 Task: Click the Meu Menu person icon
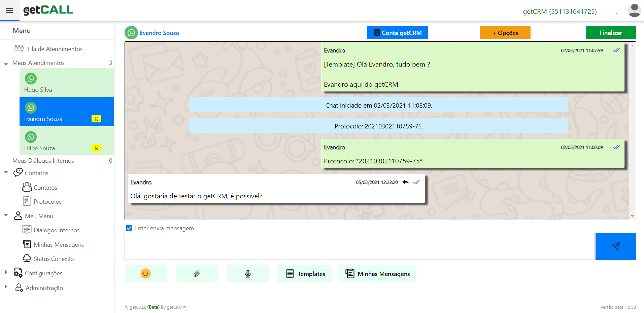[18, 216]
